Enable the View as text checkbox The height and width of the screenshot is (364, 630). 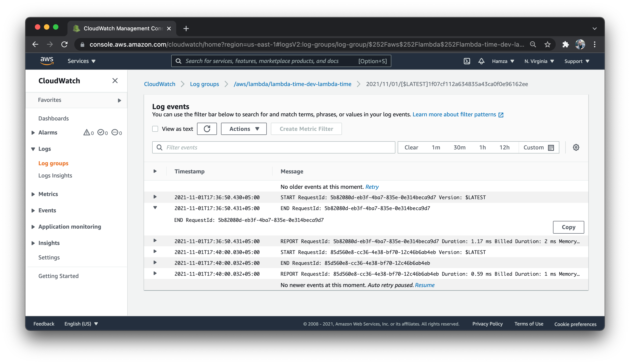click(x=155, y=129)
